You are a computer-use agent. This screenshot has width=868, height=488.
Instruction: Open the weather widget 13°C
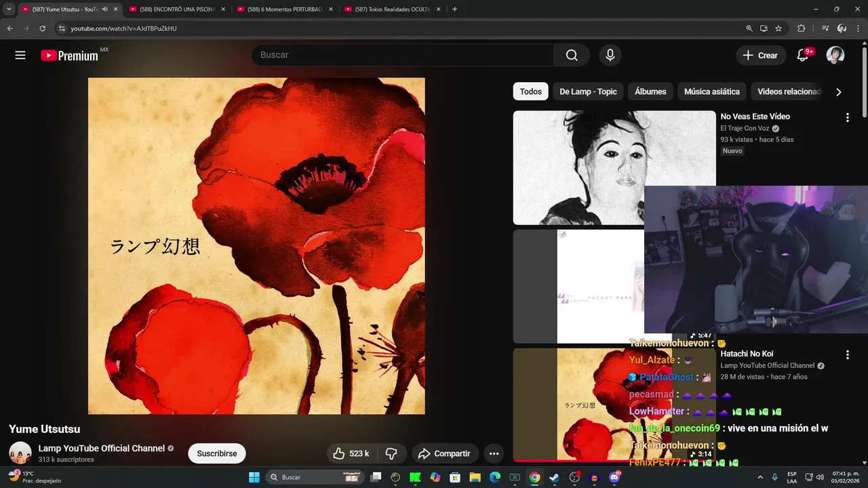tap(35, 477)
